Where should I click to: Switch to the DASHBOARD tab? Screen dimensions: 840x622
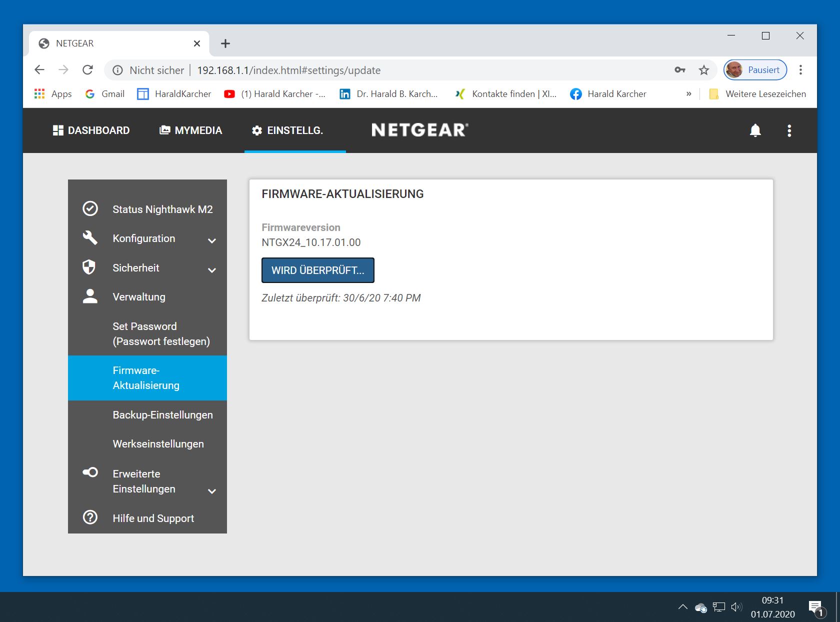tap(91, 130)
